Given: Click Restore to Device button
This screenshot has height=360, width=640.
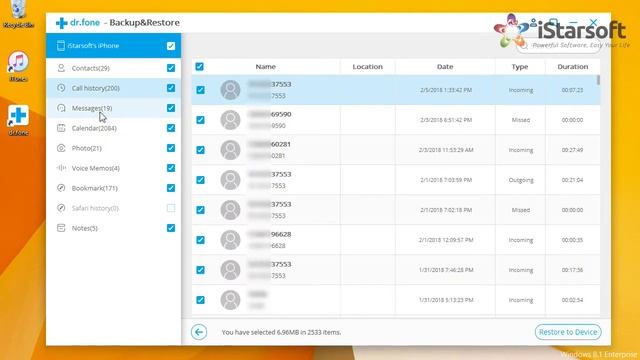Looking at the screenshot, I should tap(568, 332).
